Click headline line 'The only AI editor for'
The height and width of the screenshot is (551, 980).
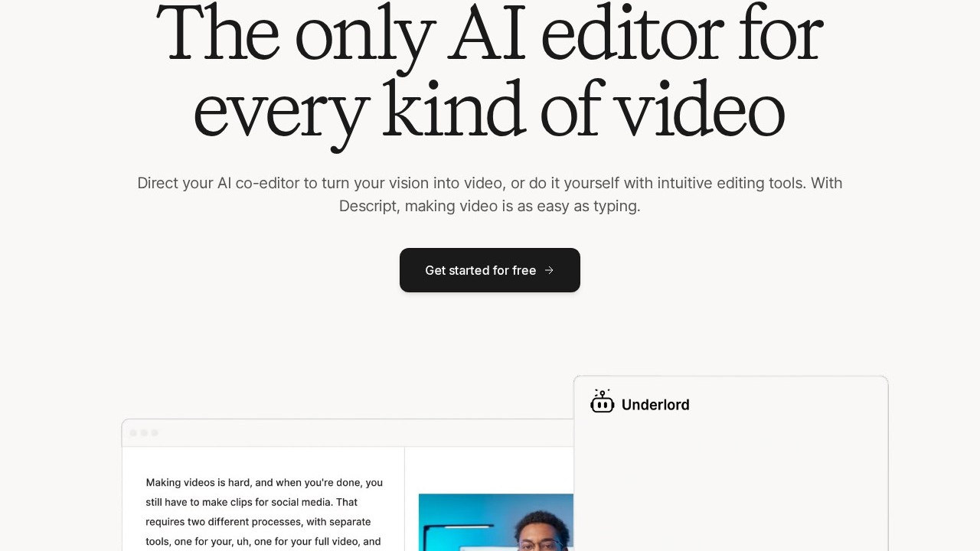(x=490, y=34)
